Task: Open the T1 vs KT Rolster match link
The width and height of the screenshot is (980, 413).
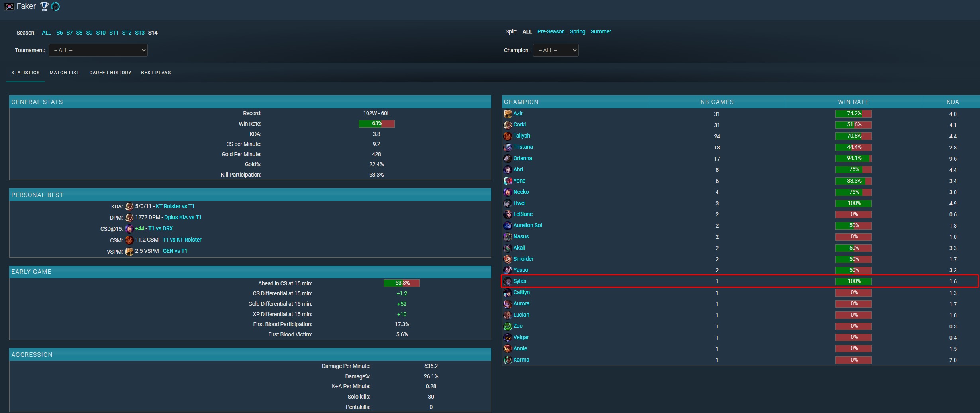Action: tap(182, 240)
